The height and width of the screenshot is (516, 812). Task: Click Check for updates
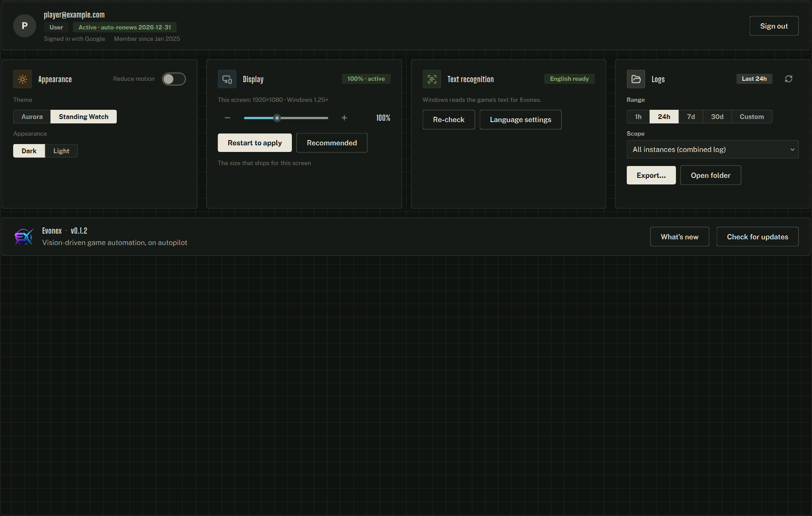click(758, 237)
